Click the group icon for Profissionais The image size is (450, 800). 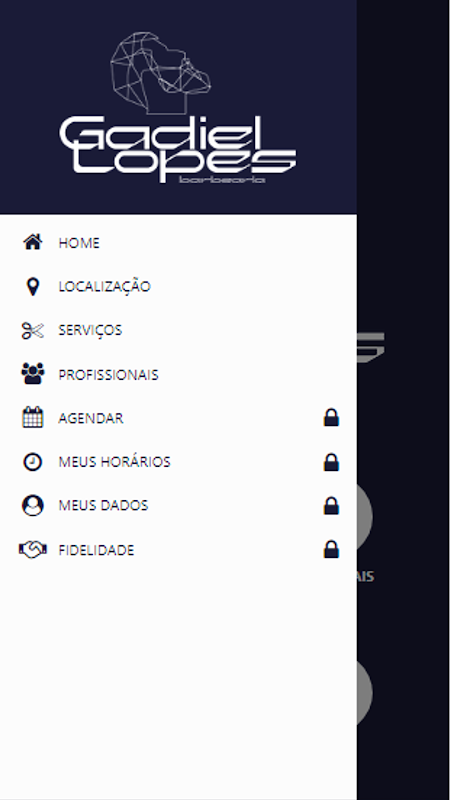(33, 374)
